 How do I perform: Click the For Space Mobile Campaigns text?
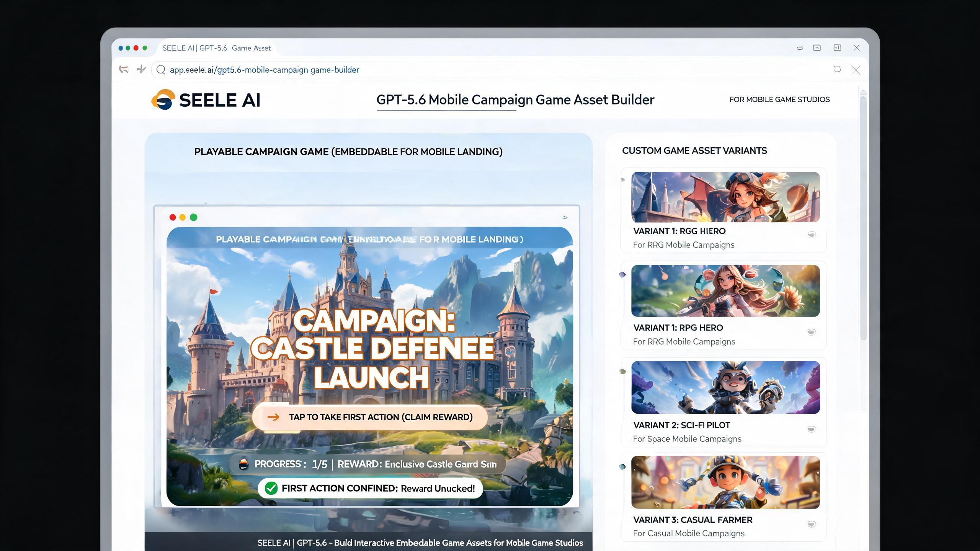687,439
